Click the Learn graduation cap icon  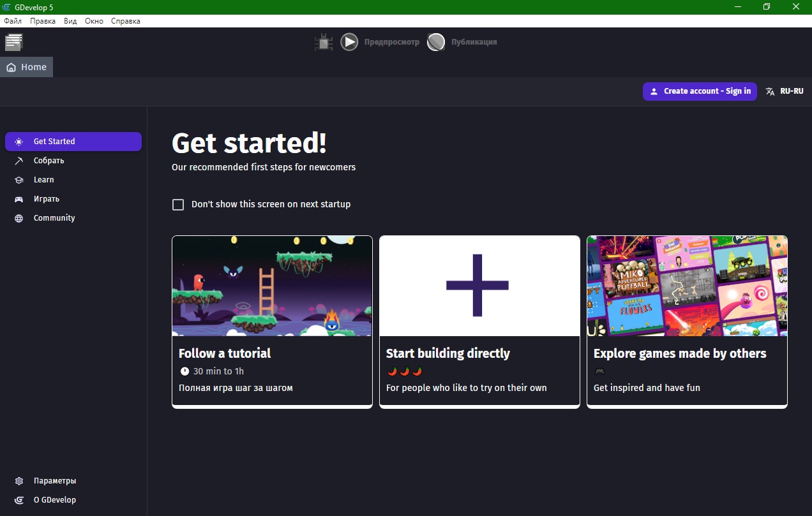(19, 180)
